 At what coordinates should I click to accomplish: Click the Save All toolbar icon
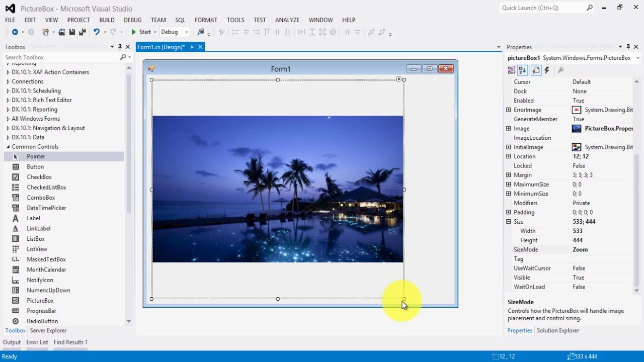point(82,32)
